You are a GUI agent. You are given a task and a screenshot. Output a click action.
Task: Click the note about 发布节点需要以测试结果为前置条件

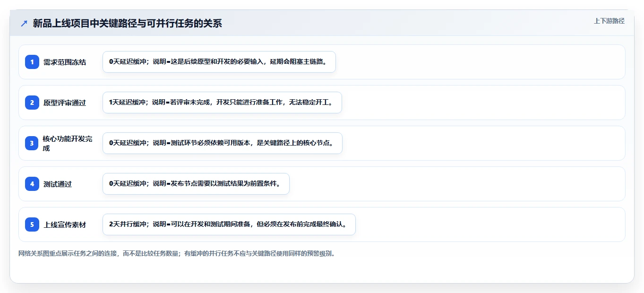pos(196,184)
